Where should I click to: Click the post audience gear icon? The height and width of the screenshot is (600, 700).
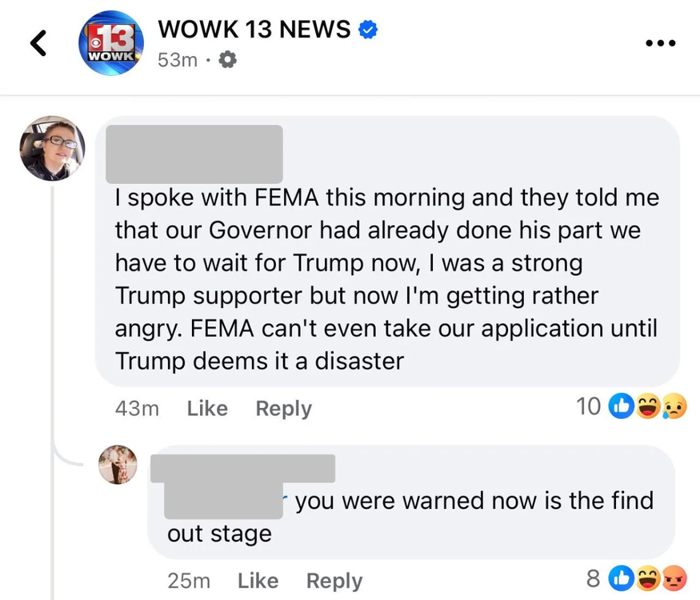(x=227, y=60)
